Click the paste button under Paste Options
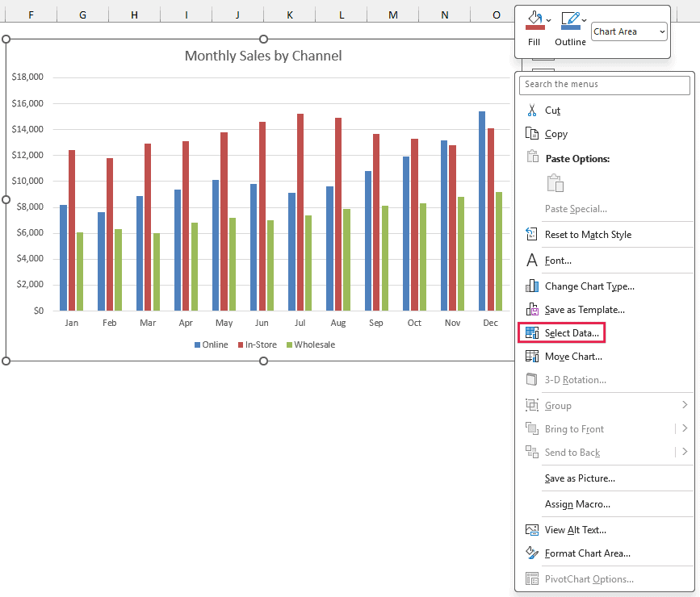The image size is (700, 597). [555, 183]
